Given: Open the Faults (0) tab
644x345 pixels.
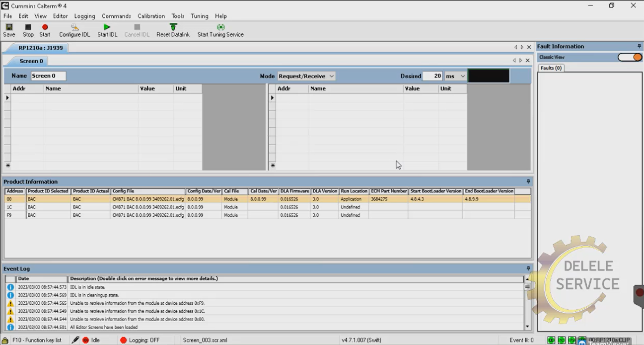Looking at the screenshot, I should [551, 68].
